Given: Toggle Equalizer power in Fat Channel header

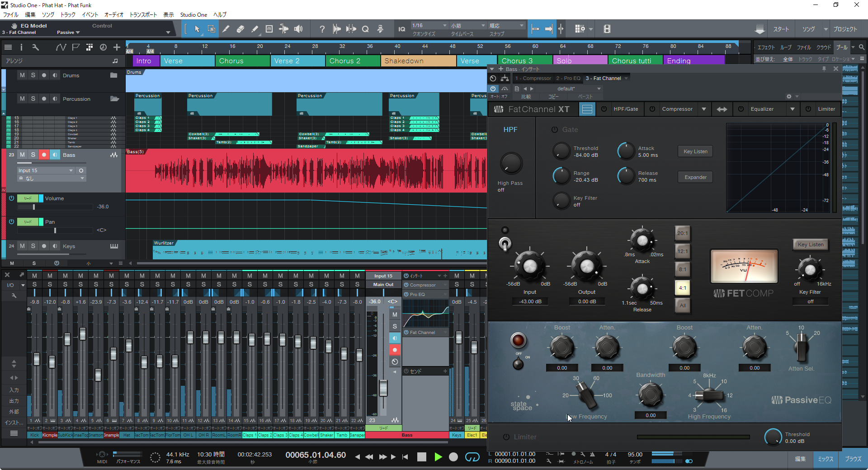Looking at the screenshot, I should 741,109.
